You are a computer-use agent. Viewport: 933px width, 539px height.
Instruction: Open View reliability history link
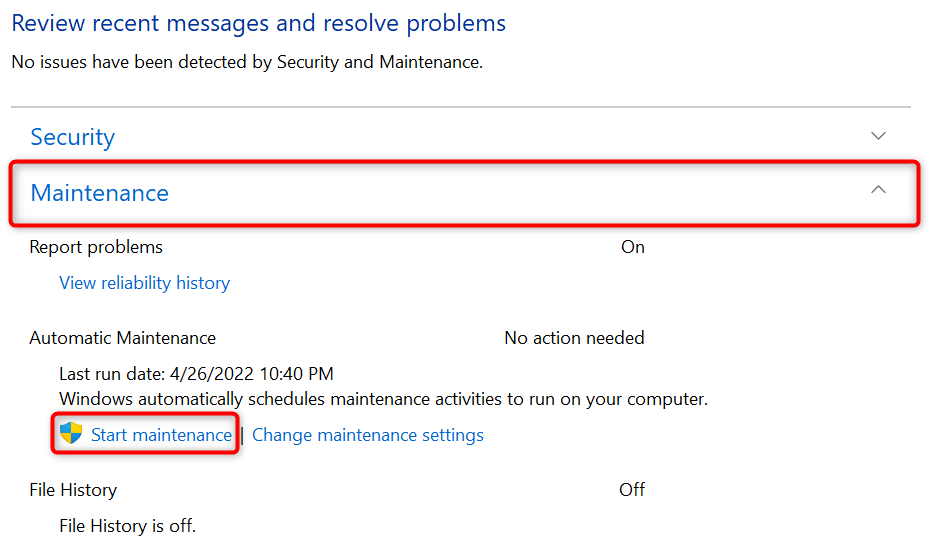click(145, 283)
